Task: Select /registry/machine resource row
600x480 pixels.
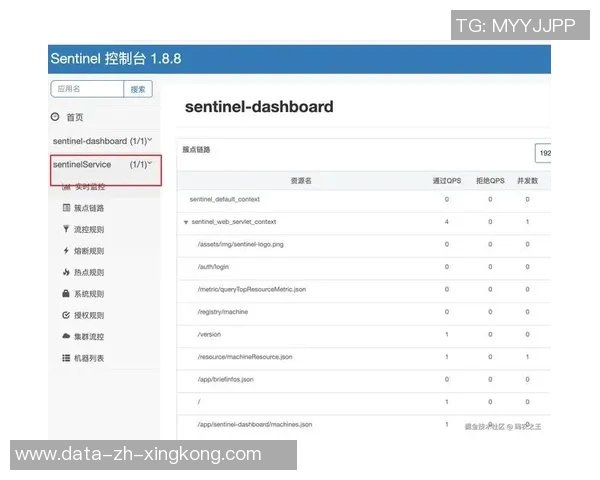Action: pyautogui.click(x=364, y=312)
